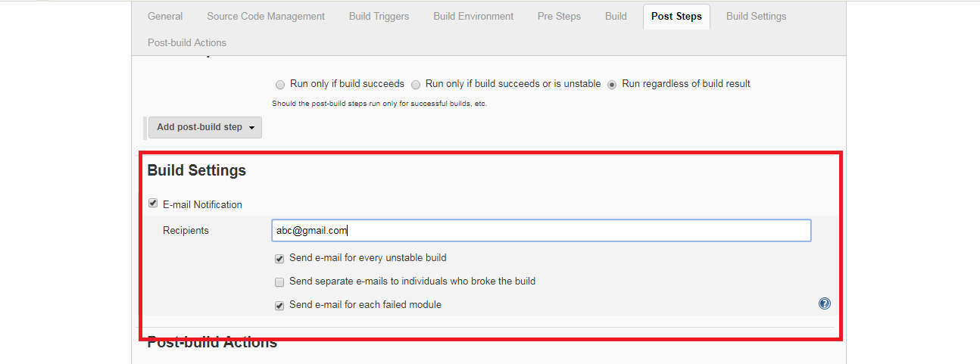This screenshot has width=980, height=364.
Task: Select Run only if build succeeds or unstable
Action: [416, 84]
